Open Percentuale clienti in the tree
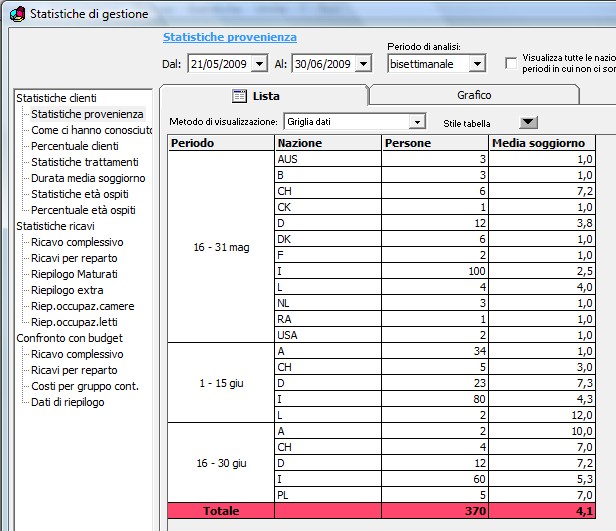 pos(75,146)
